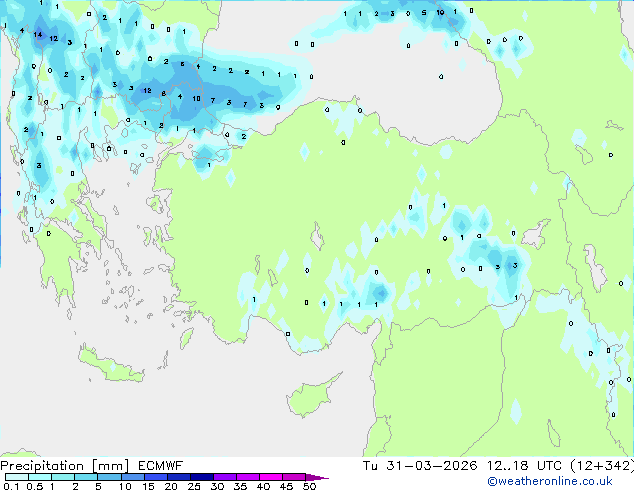Open the weatheronline.co.uk link

(x=550, y=481)
